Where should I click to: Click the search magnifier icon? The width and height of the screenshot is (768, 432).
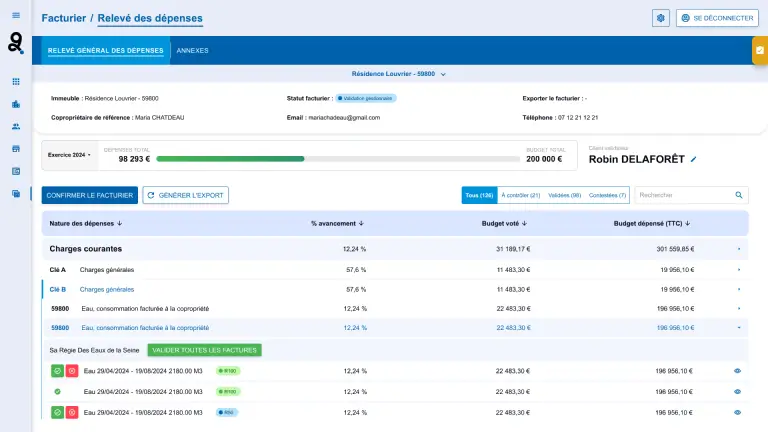click(x=739, y=195)
